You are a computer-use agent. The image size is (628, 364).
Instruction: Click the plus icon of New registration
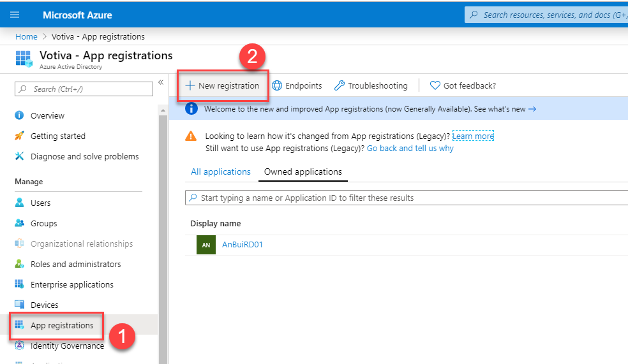[190, 85]
